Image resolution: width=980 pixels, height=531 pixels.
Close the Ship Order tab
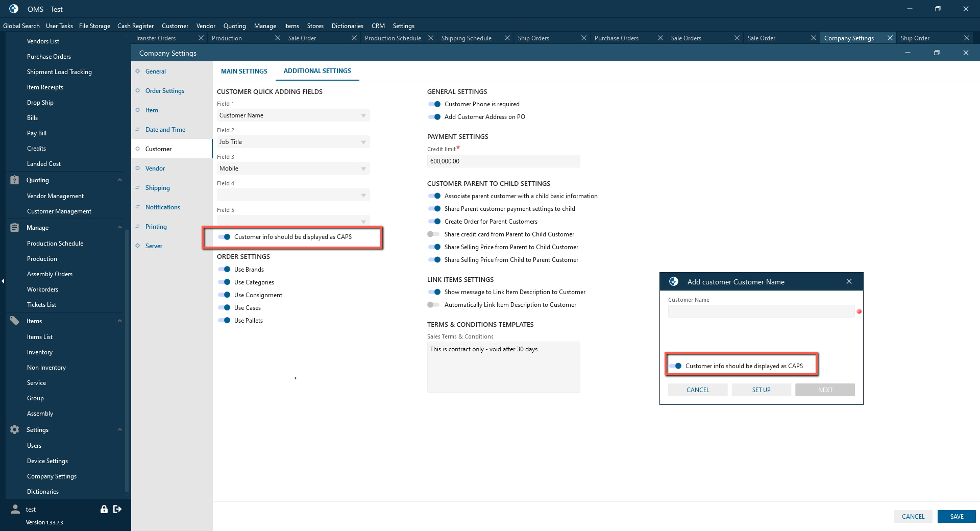[967, 38]
